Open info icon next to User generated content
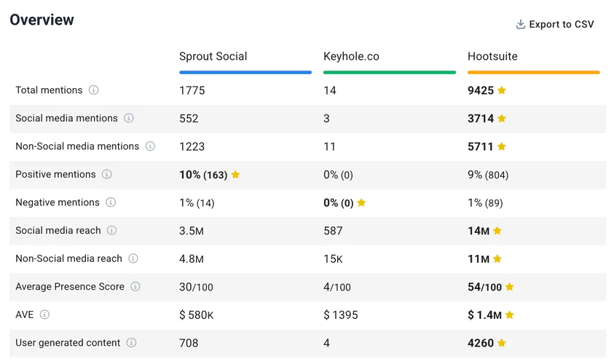Viewport: 614px width, 364px height. pos(132,343)
